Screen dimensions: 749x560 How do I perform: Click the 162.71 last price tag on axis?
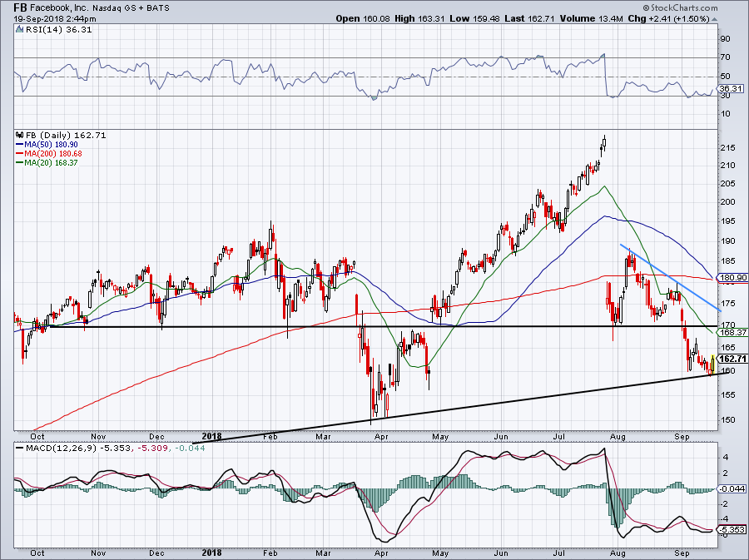(732, 359)
